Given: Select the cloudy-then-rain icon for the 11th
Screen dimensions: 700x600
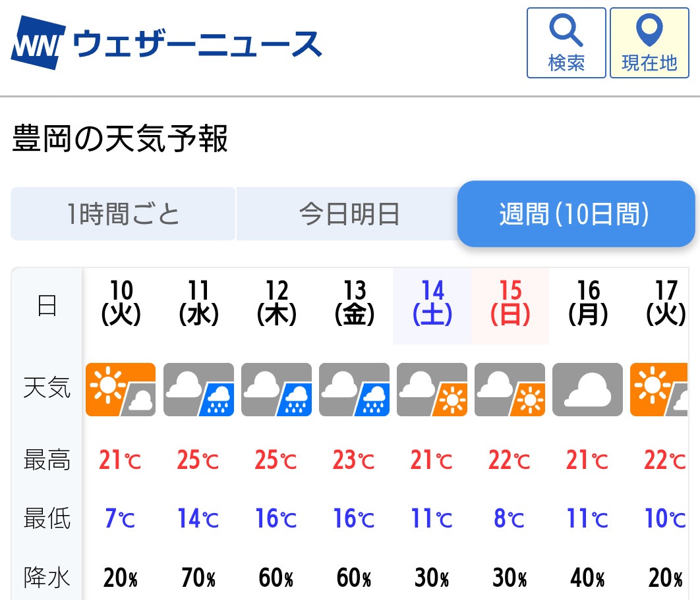Looking at the screenshot, I should (198, 389).
